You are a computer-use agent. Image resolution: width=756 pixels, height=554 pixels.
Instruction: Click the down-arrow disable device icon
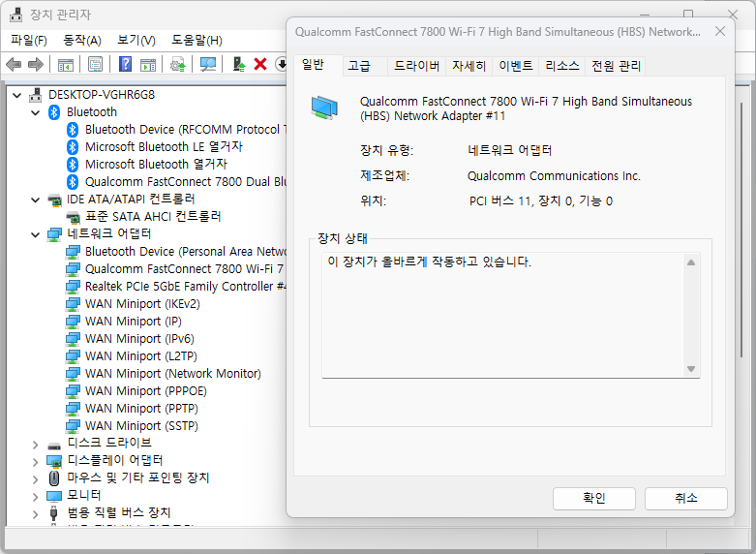tap(281, 64)
